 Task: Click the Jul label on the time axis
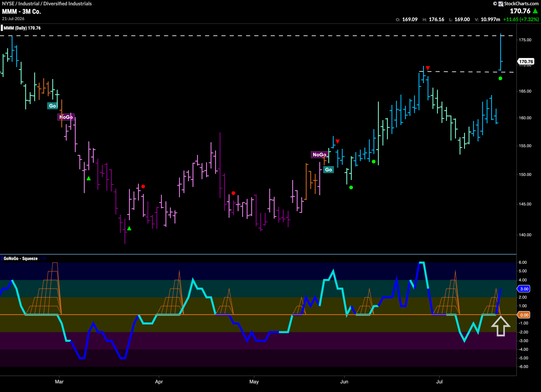pyautogui.click(x=439, y=381)
